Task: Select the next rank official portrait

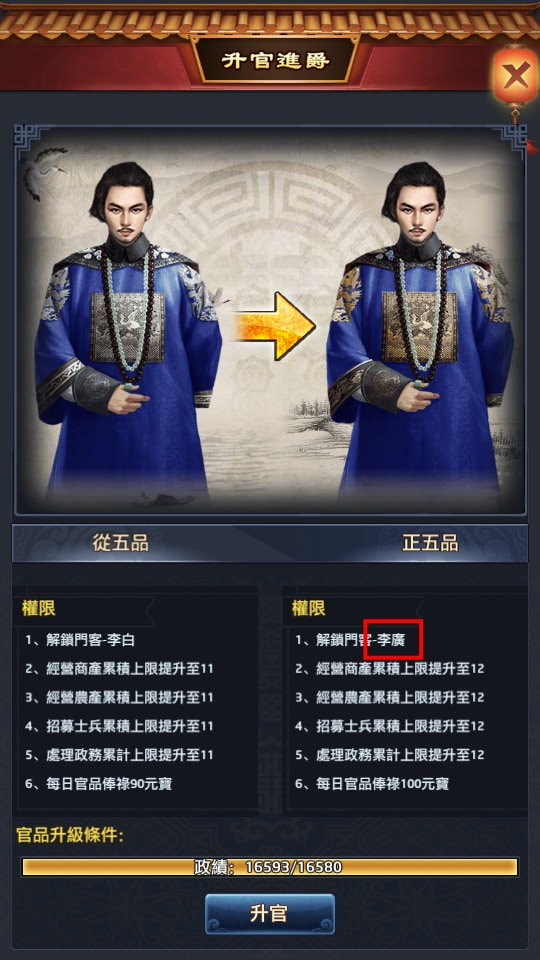Action: pyautogui.click(x=419, y=328)
